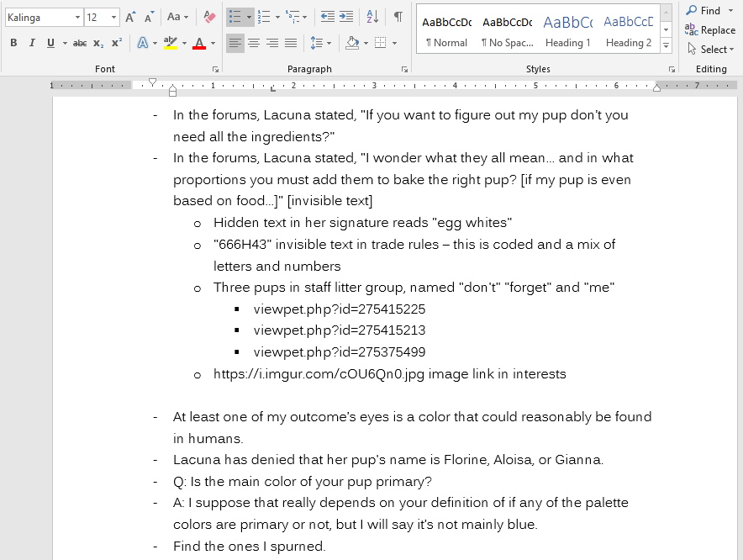Screen dimensions: 743x560
Task: Toggle Superscript formatting
Action: (117, 43)
